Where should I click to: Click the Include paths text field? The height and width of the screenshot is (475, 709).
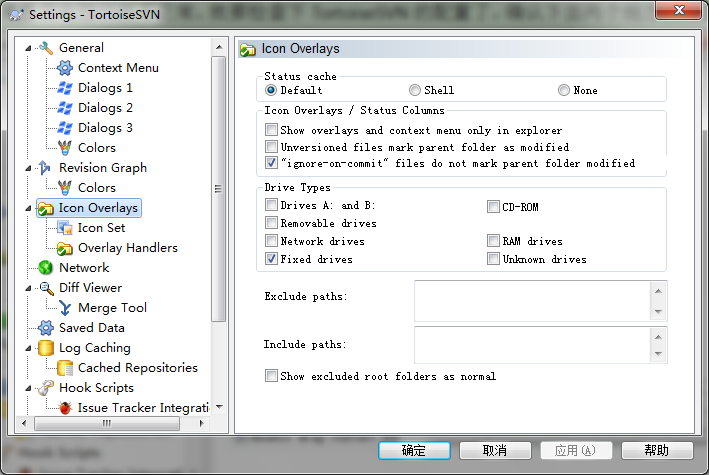pos(533,345)
